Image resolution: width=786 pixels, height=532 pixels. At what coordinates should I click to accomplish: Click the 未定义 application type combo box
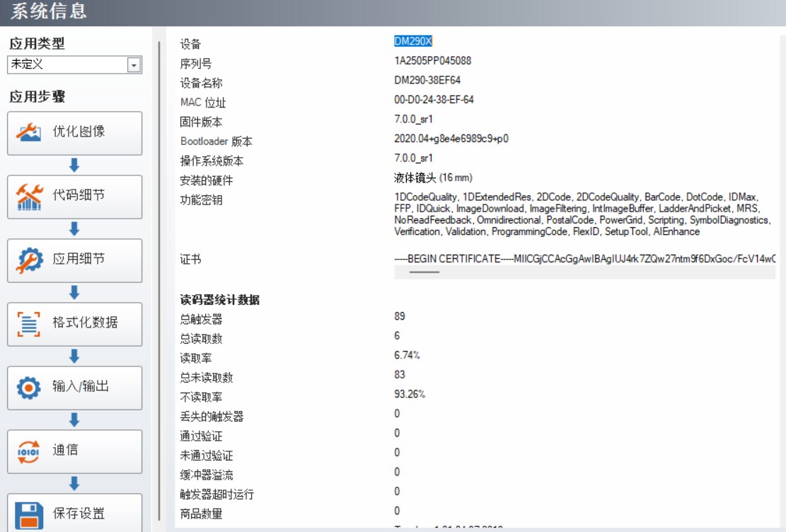[x=67, y=65]
